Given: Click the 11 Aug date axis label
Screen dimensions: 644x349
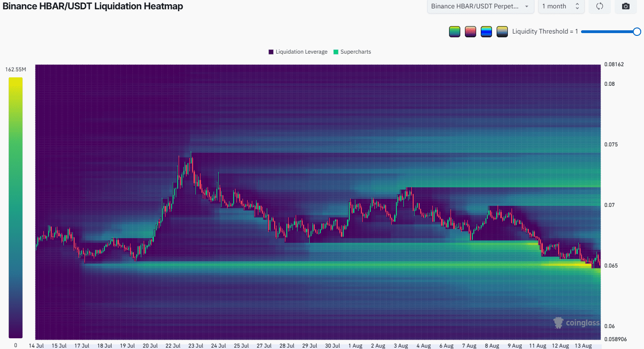Looking at the screenshot, I should pyautogui.click(x=537, y=346).
